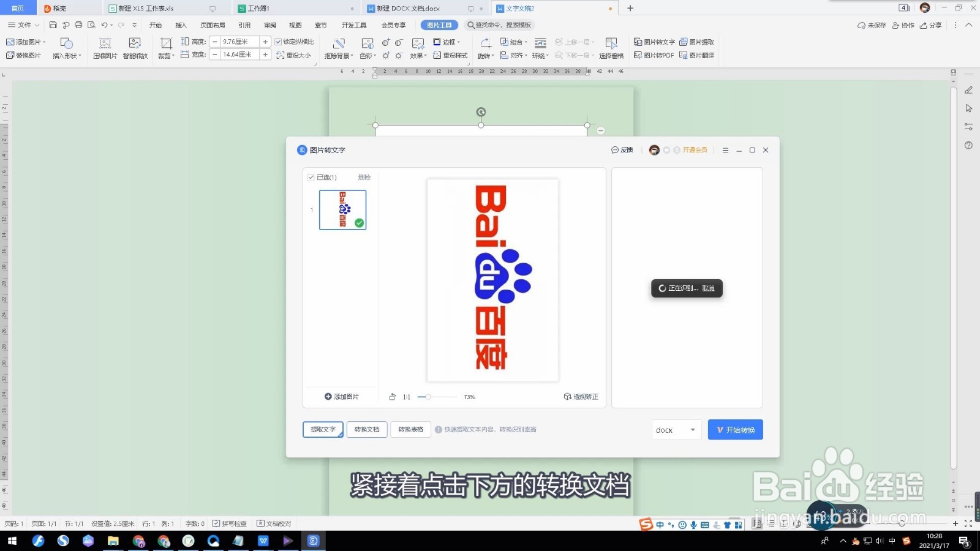Click the Open Membership (开通会员) link
The image size is (980, 551).
click(x=695, y=150)
